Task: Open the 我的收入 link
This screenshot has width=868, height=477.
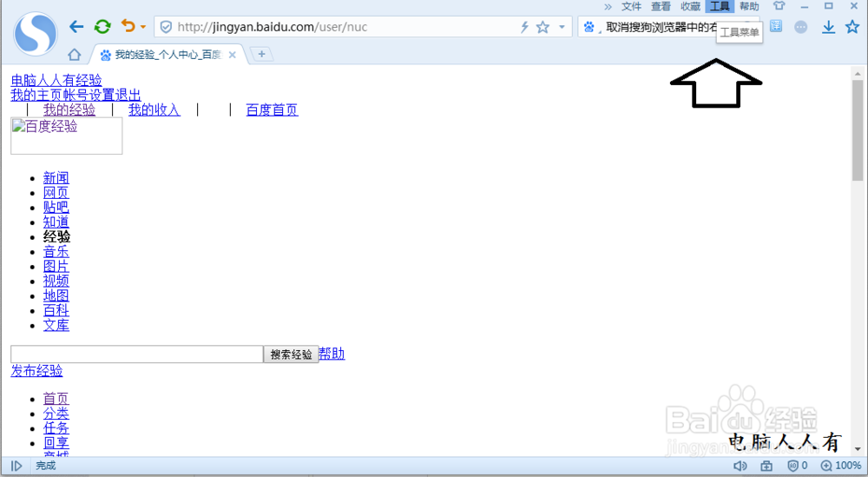Action: [x=155, y=109]
